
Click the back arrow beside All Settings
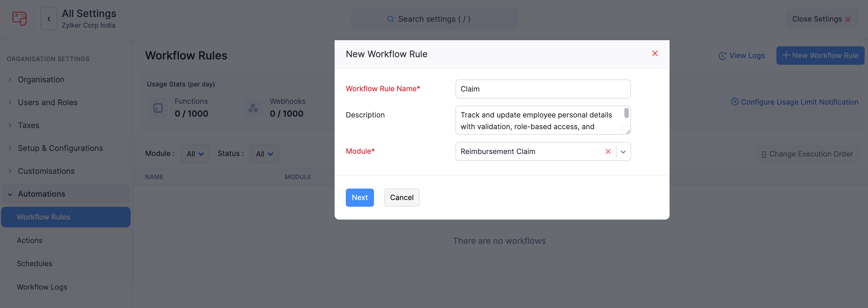pyautogui.click(x=49, y=19)
